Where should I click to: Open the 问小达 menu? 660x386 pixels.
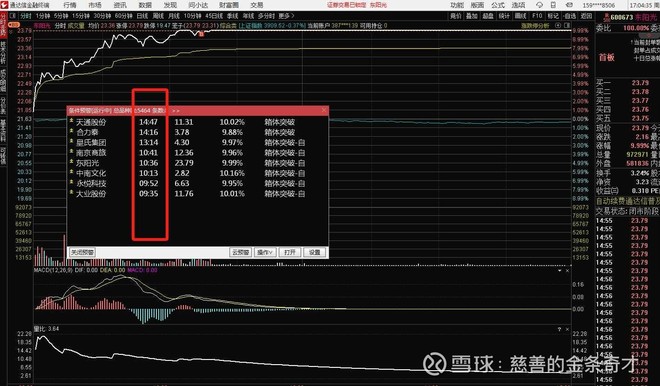(198, 5)
